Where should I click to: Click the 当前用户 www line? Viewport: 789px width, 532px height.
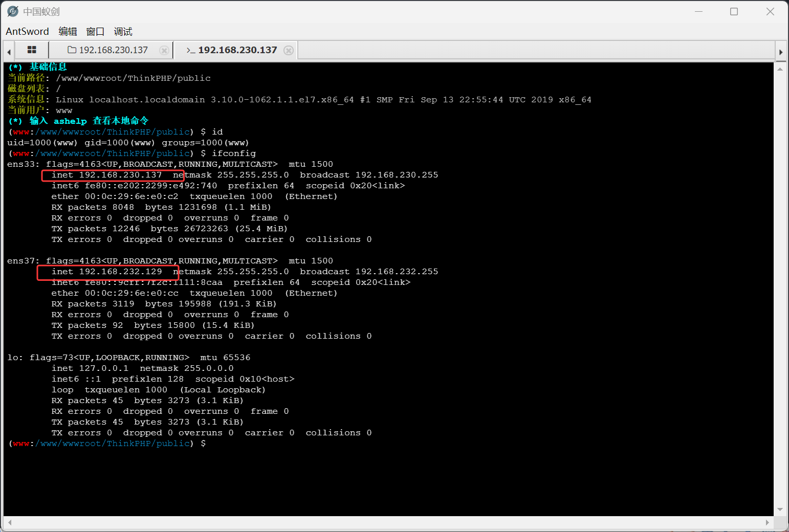pos(40,110)
